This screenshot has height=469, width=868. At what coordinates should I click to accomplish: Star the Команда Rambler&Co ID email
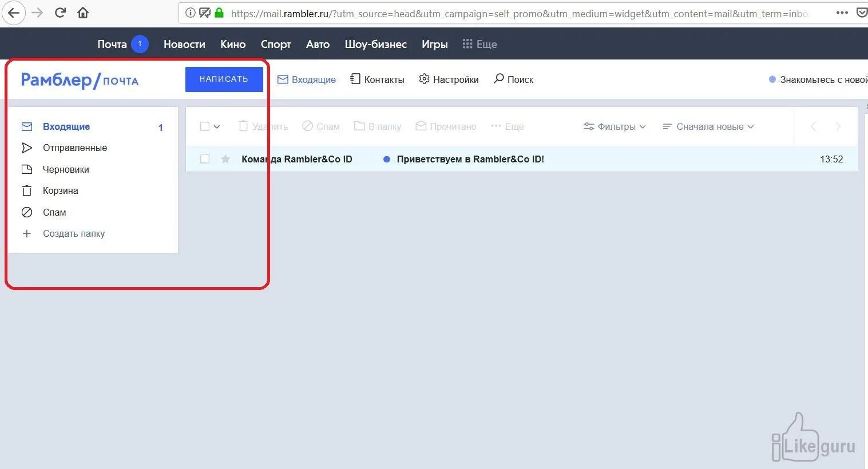(225, 159)
